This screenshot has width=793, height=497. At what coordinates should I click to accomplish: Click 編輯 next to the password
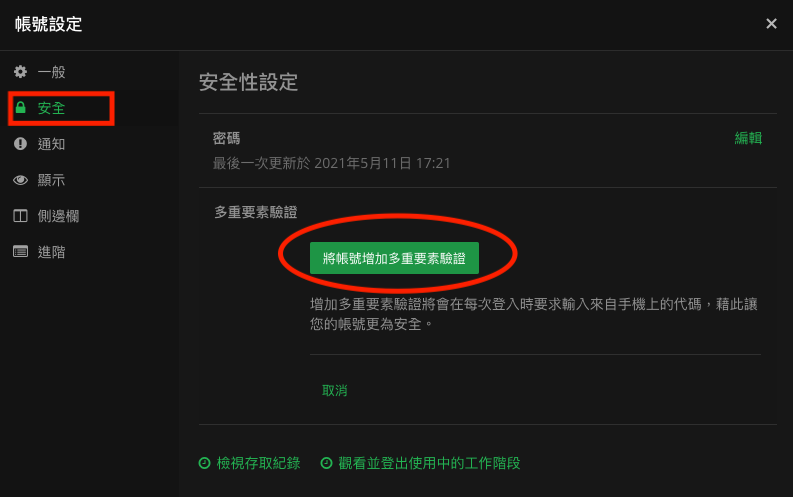click(x=748, y=138)
